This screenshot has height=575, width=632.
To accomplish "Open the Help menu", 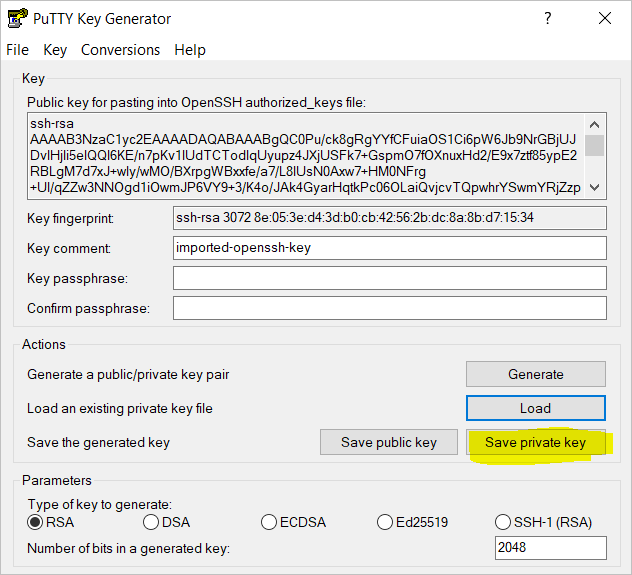I will 190,50.
